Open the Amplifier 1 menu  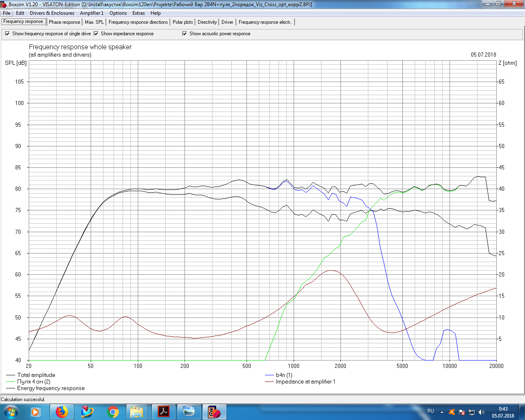point(91,13)
